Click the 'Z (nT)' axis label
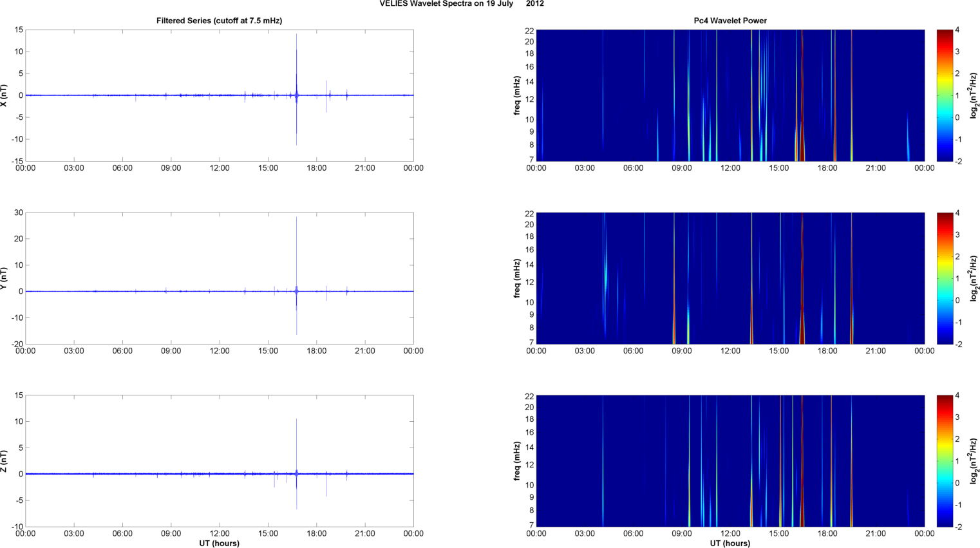Viewport: 980px width, 548px height. coord(4,461)
